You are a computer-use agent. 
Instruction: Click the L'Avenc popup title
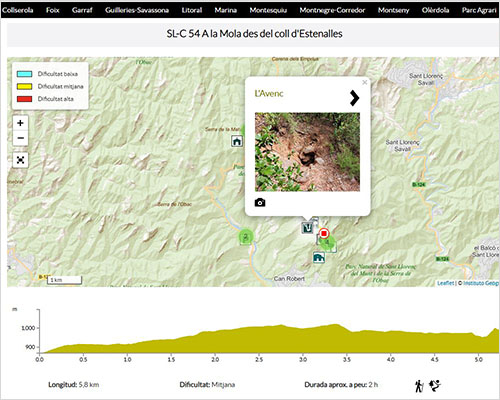(269, 94)
